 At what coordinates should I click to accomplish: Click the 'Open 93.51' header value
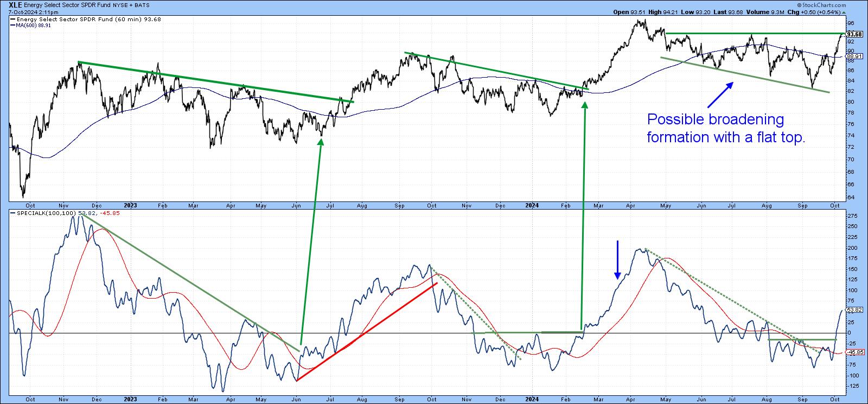coord(628,12)
